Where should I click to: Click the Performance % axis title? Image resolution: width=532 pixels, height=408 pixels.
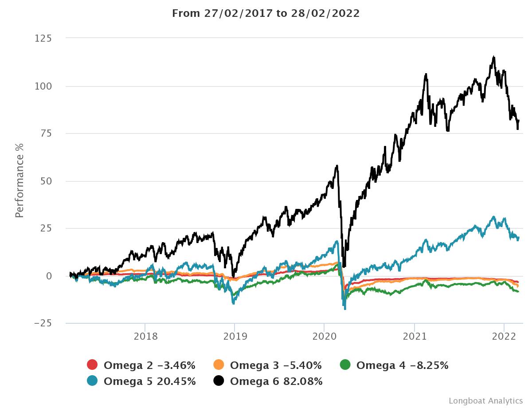[20, 180]
